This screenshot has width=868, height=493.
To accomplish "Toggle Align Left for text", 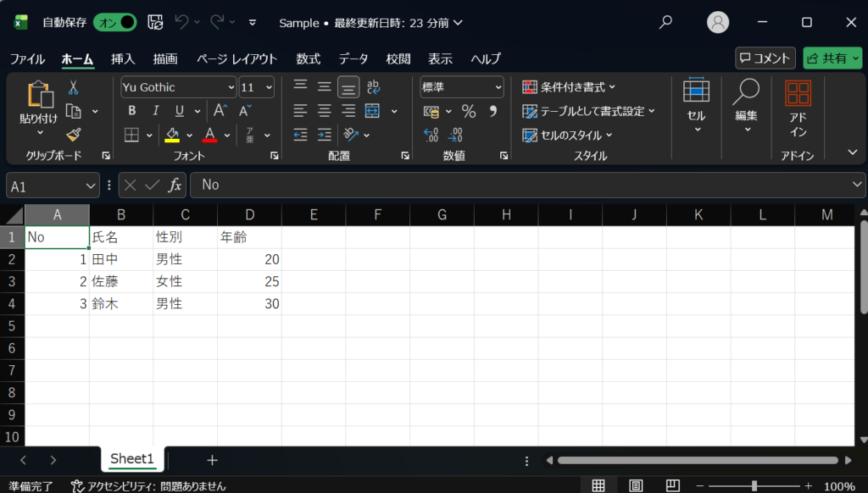I will coord(300,111).
